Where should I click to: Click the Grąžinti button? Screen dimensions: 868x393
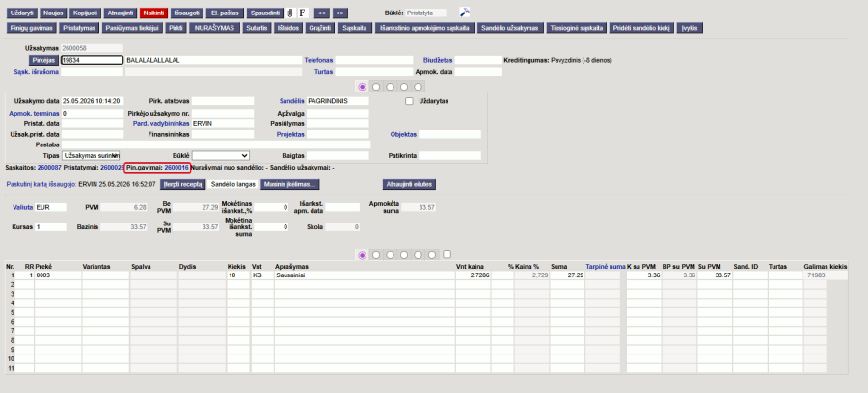click(320, 28)
